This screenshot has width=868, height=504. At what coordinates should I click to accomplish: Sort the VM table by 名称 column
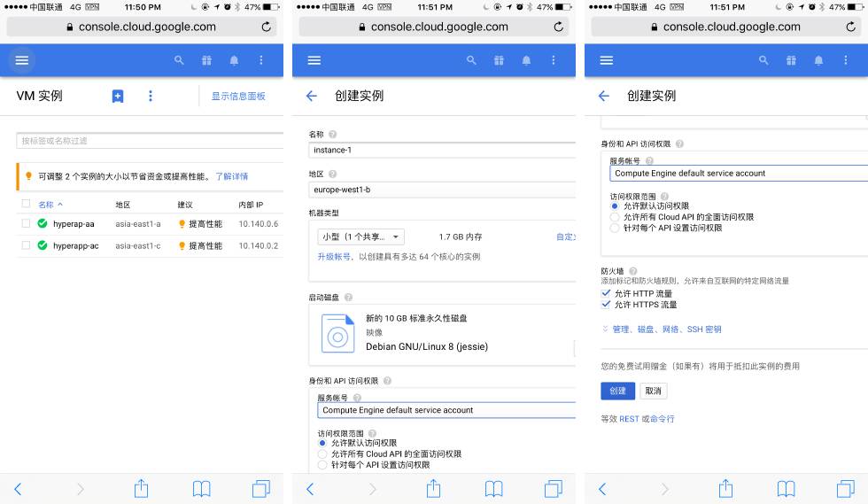(x=50, y=205)
